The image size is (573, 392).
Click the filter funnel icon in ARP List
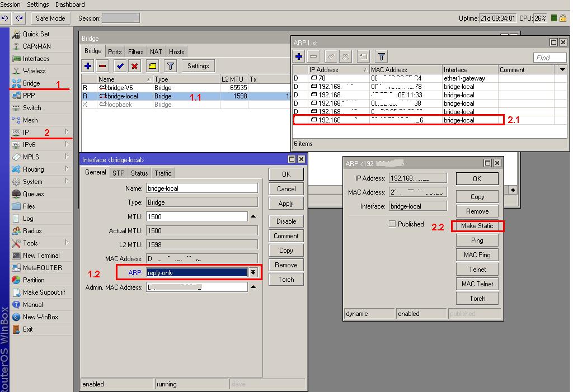pos(381,56)
